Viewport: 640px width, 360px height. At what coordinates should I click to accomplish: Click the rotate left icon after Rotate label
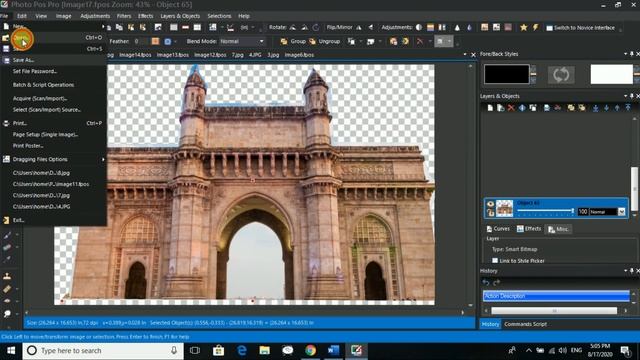293,27
